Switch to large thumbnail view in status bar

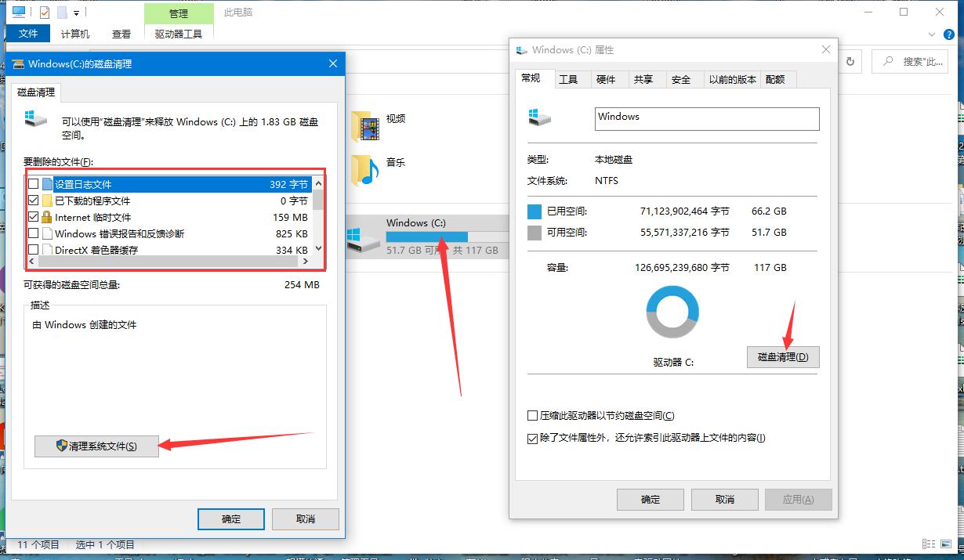click(x=945, y=544)
